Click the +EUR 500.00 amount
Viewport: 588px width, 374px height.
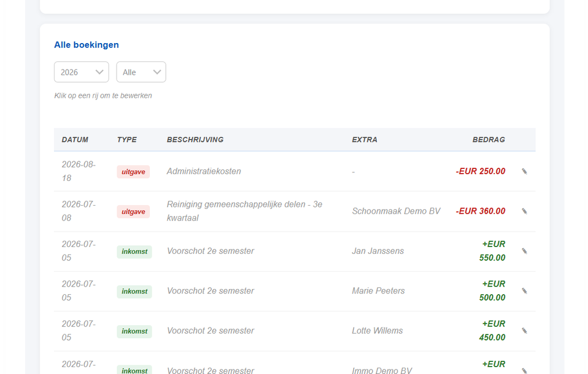pyautogui.click(x=492, y=291)
